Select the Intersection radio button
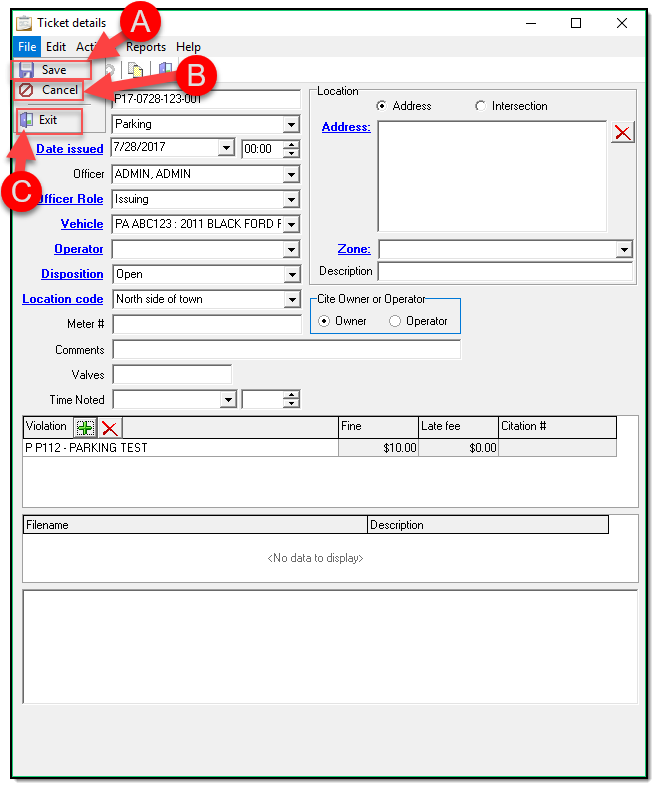Screen dimensions: 656x787 (x=481, y=106)
